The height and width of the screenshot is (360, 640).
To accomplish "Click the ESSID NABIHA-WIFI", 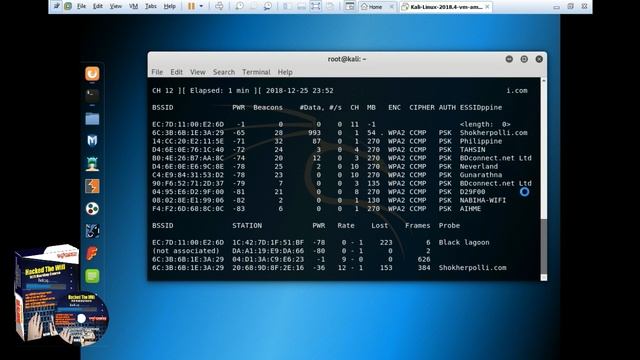I will pos(483,200).
